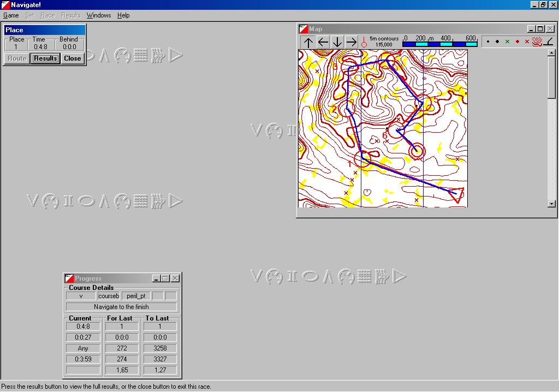Open the Help menu

(x=123, y=15)
